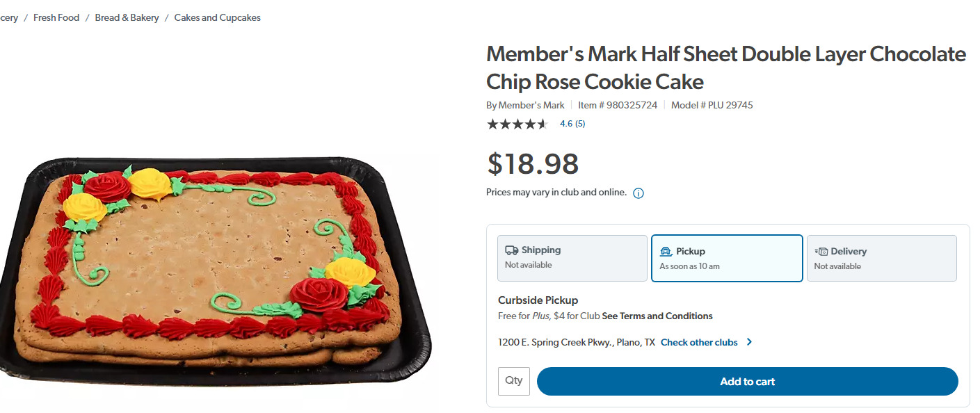Click the price info circle icon

coord(638,193)
